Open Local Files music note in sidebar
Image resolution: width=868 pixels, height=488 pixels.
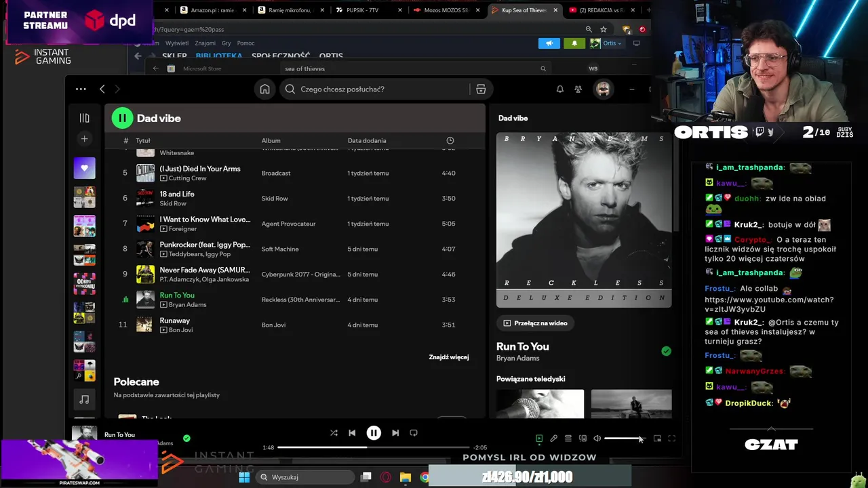(x=84, y=400)
